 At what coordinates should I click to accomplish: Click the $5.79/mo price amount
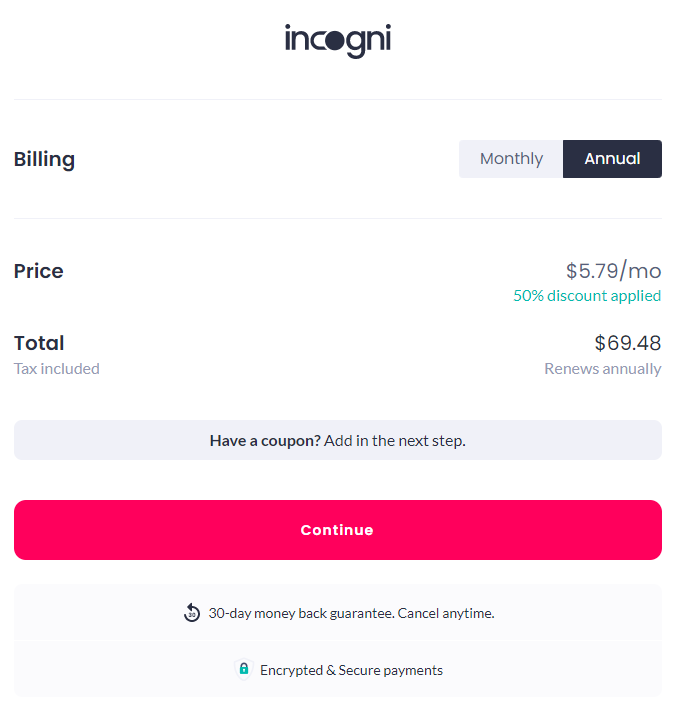[613, 270]
